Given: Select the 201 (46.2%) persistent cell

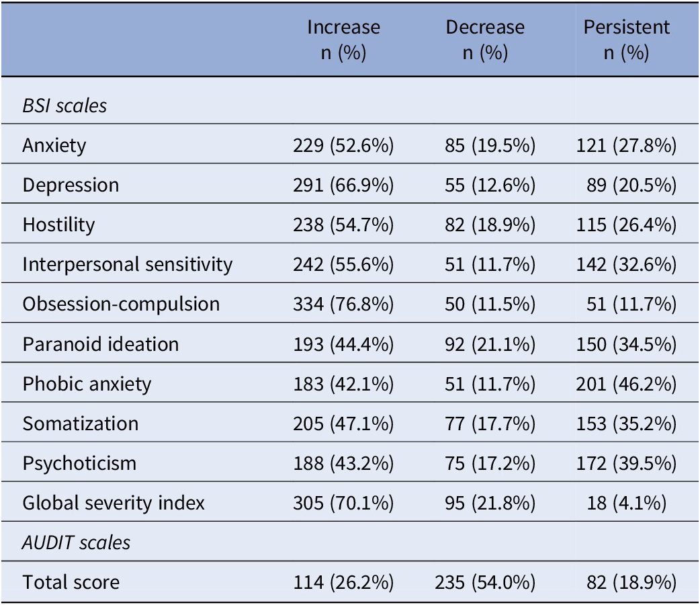Looking at the screenshot, I should (x=626, y=384).
